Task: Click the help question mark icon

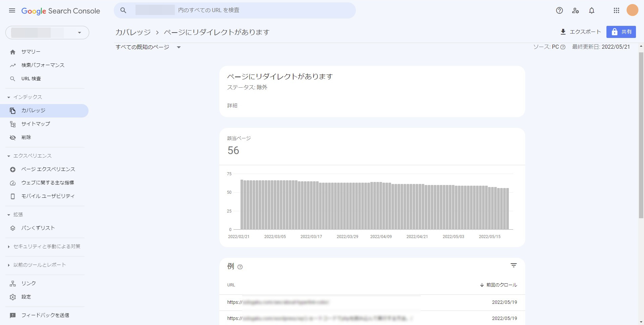Action: pos(559,10)
